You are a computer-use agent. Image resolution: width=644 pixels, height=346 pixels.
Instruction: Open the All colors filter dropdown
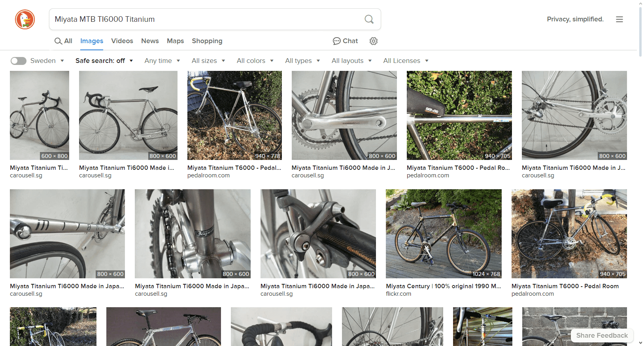(255, 61)
